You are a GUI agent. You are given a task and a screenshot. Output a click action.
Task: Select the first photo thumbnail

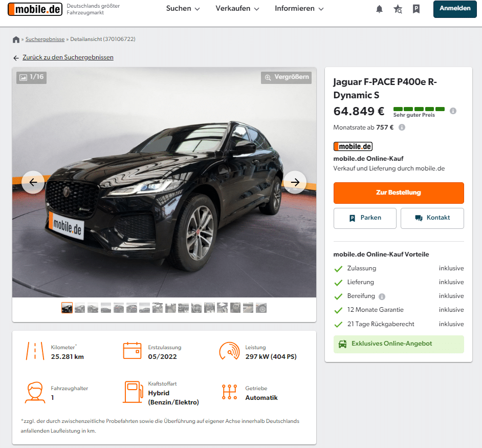[67, 308]
